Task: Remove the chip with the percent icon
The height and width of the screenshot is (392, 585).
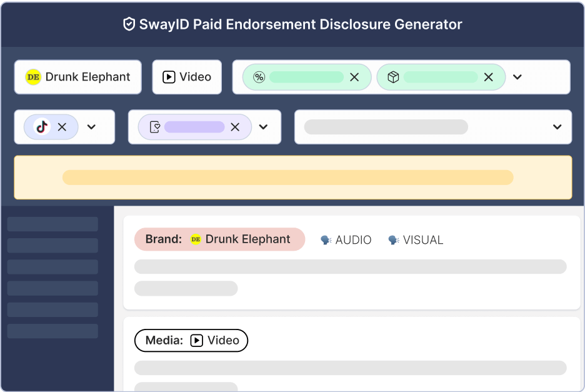Action: coord(354,77)
